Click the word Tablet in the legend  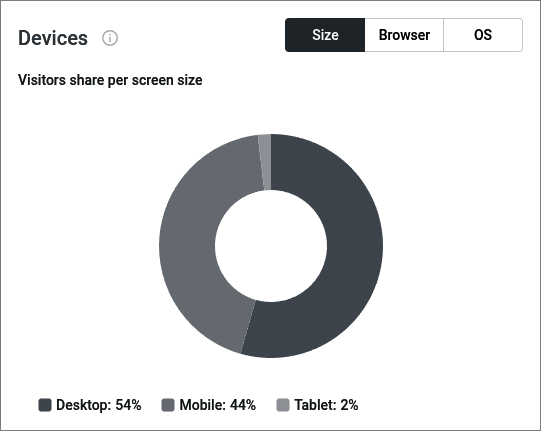point(315,405)
